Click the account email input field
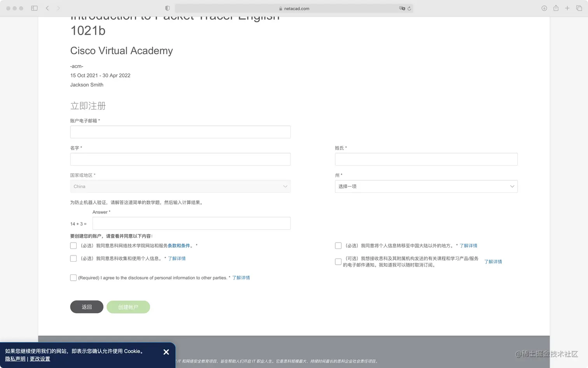The height and width of the screenshot is (368, 588). [x=180, y=132]
